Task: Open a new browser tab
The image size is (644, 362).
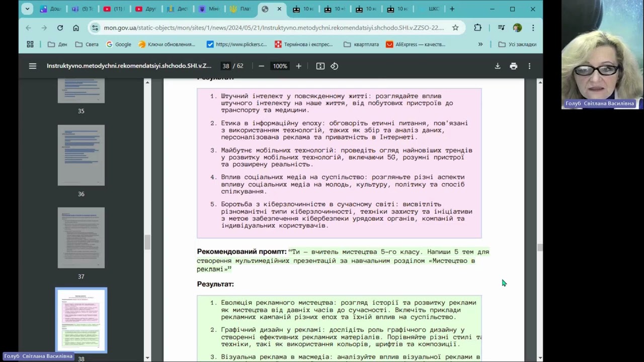Action: 452,9
